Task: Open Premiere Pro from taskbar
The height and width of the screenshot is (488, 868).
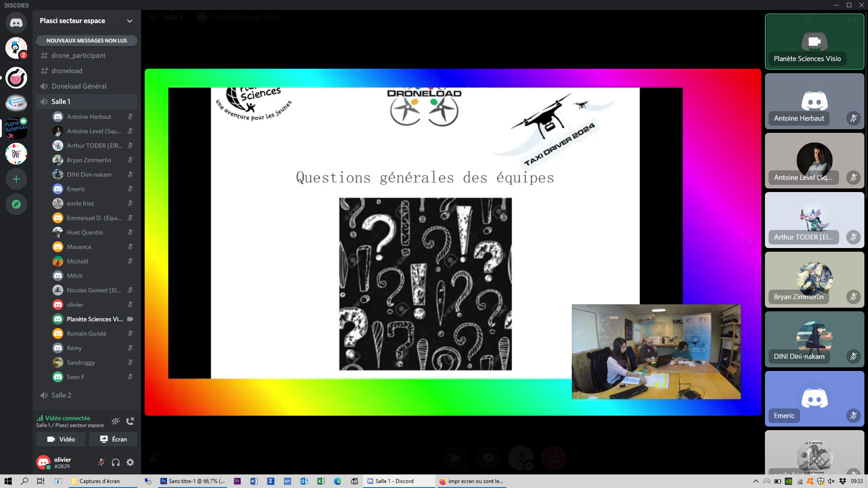Action: coord(237,481)
